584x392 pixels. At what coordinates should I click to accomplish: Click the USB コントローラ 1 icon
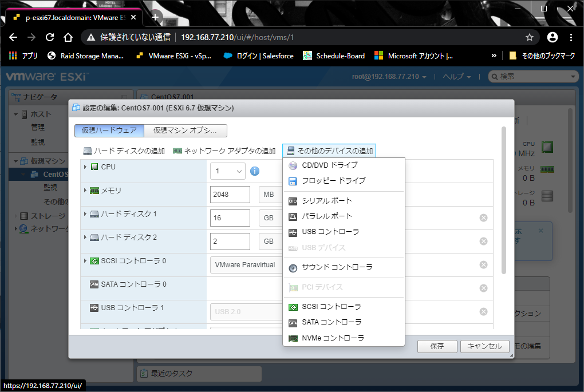tap(94, 308)
